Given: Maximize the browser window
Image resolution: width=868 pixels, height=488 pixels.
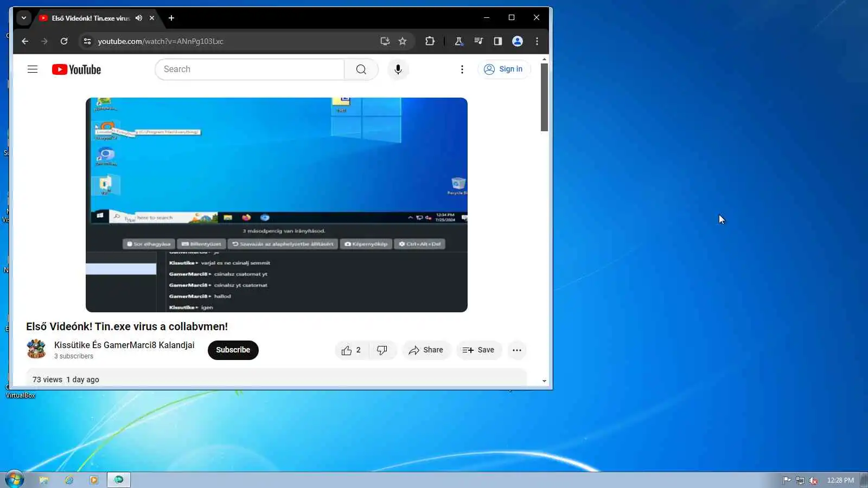Looking at the screenshot, I should [x=512, y=18].
